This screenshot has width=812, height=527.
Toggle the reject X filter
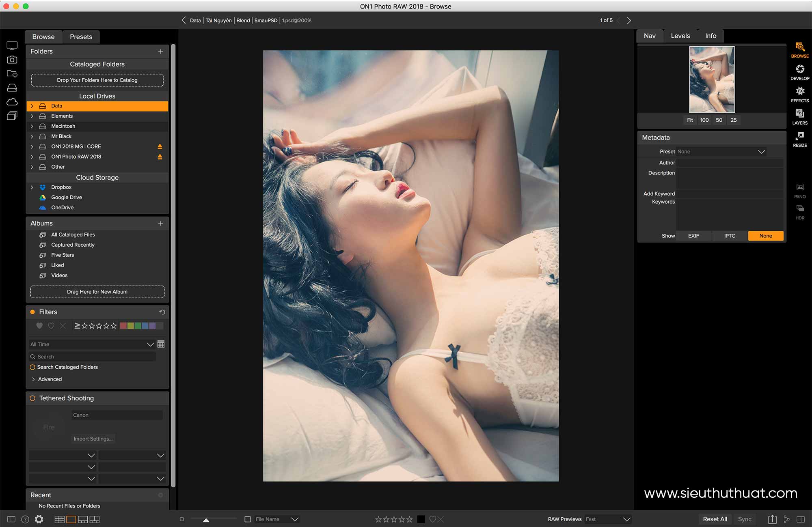[x=63, y=326]
